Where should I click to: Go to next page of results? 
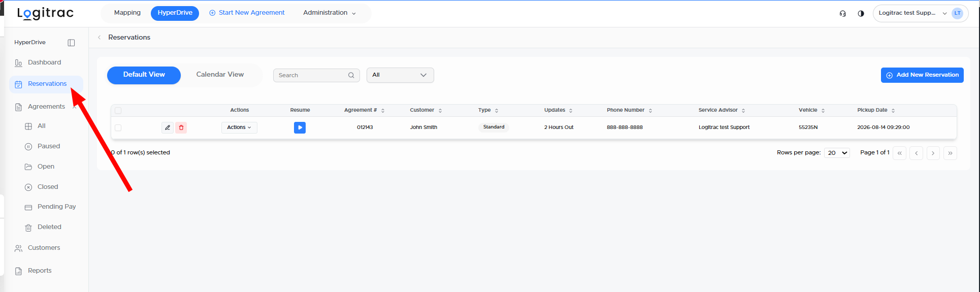point(933,153)
